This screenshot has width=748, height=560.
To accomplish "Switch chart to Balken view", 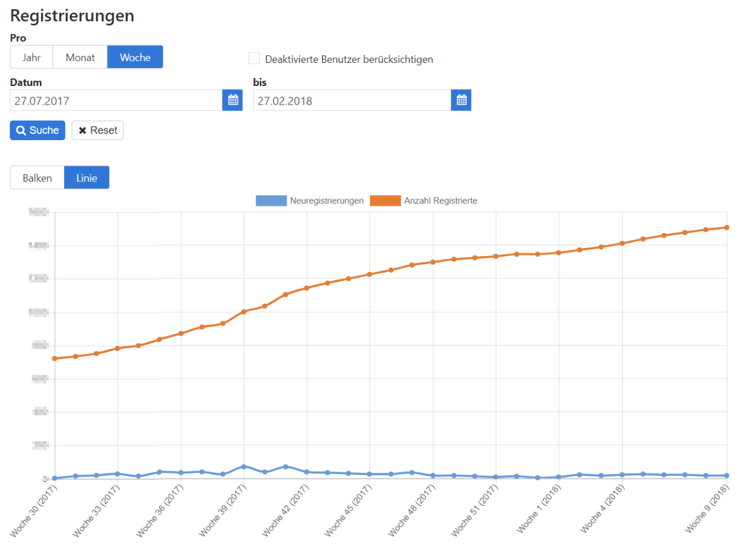I will [x=37, y=178].
